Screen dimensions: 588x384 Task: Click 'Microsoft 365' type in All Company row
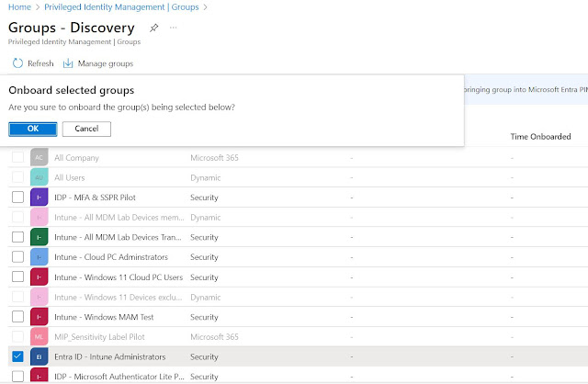214,158
